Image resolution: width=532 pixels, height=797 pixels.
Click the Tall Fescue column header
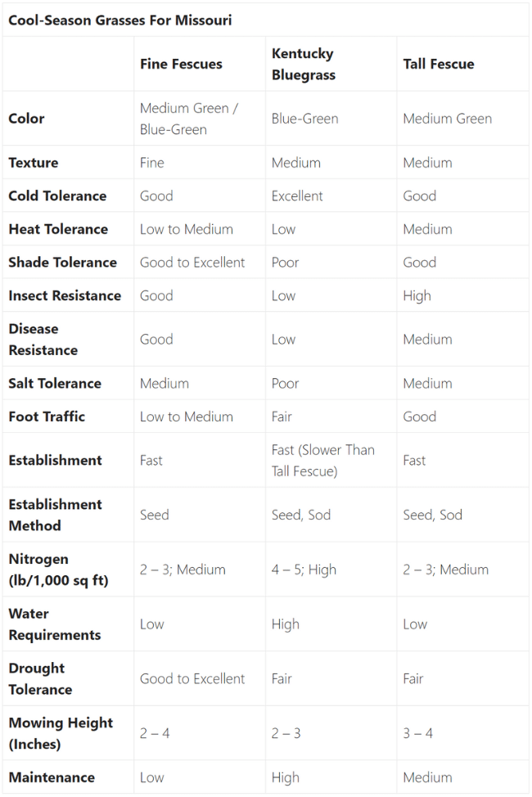point(439,64)
